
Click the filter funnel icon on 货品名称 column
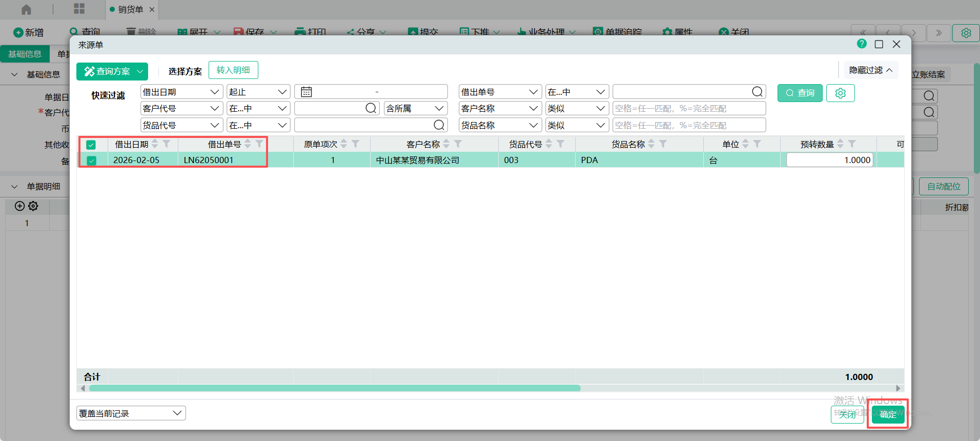(663, 144)
